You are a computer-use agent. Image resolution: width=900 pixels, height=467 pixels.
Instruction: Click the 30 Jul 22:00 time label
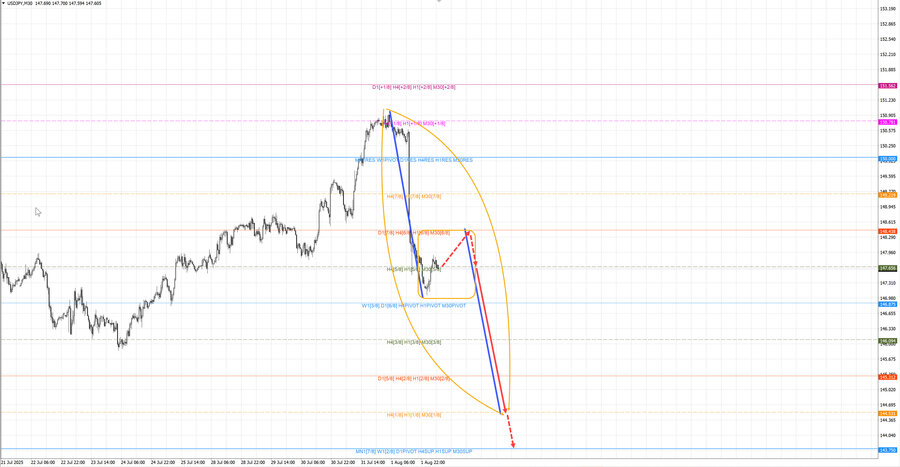coord(343,462)
